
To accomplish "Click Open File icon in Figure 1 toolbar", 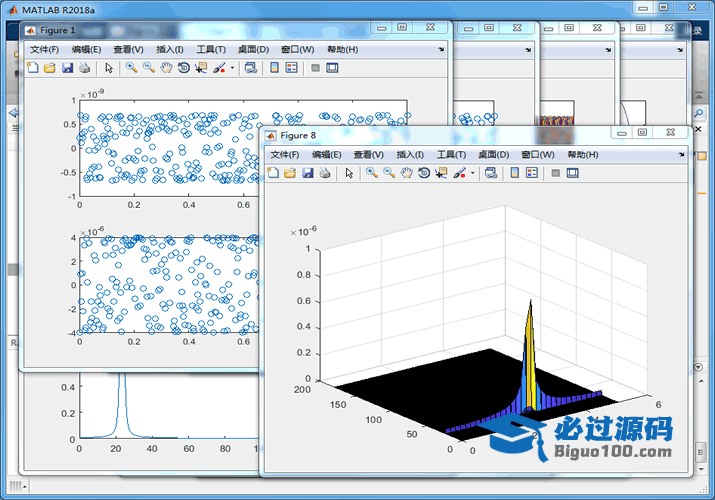I will (49, 68).
